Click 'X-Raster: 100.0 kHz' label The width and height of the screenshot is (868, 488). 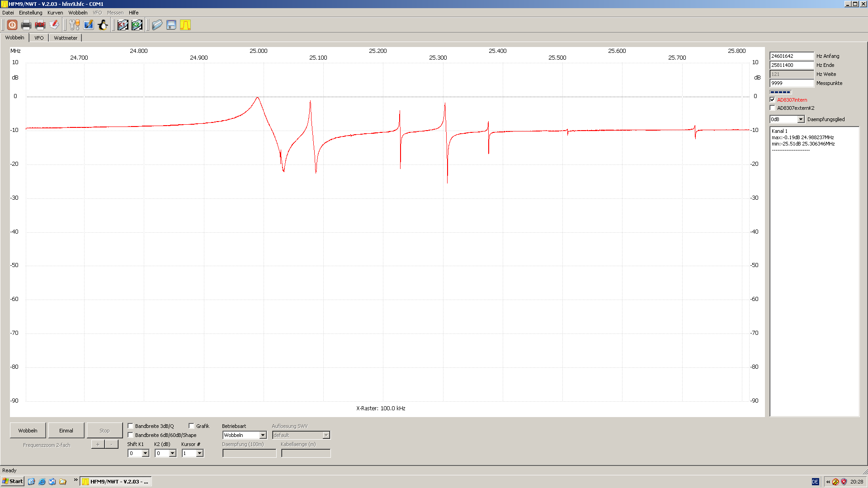[x=381, y=408]
